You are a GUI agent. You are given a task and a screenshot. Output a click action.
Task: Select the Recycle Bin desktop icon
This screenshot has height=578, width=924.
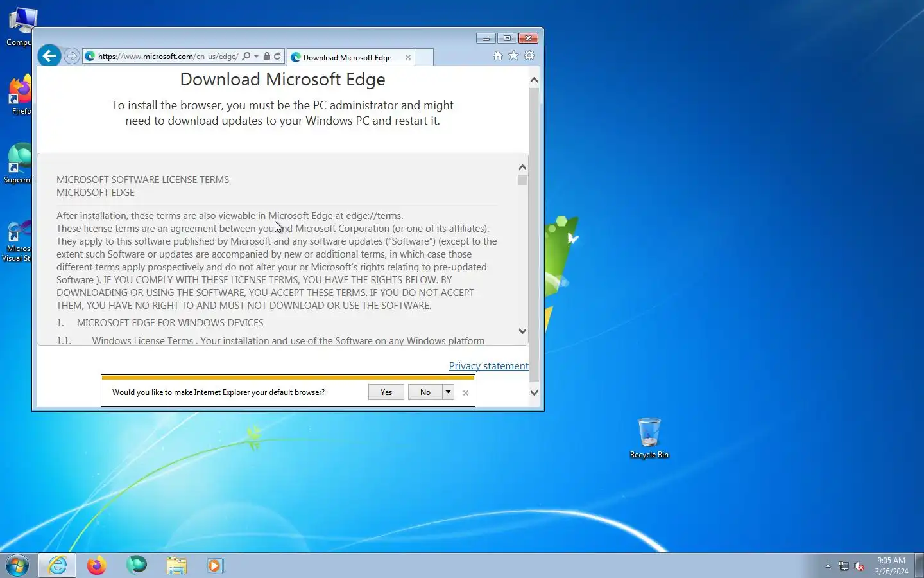(649, 438)
